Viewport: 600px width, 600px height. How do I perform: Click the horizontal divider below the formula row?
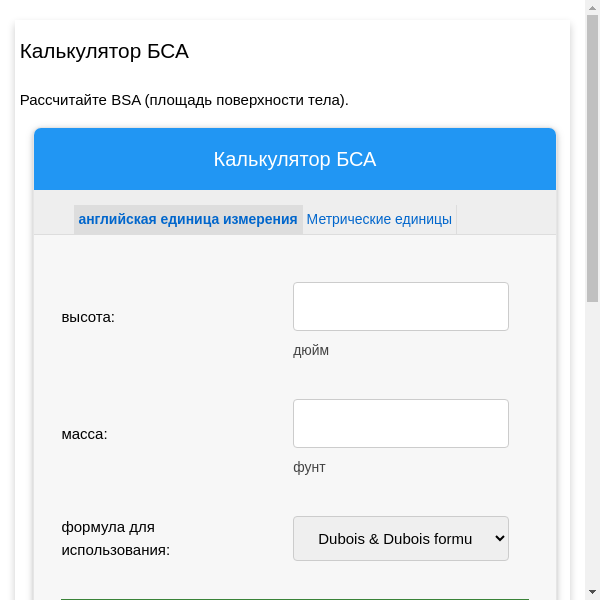click(294, 599)
